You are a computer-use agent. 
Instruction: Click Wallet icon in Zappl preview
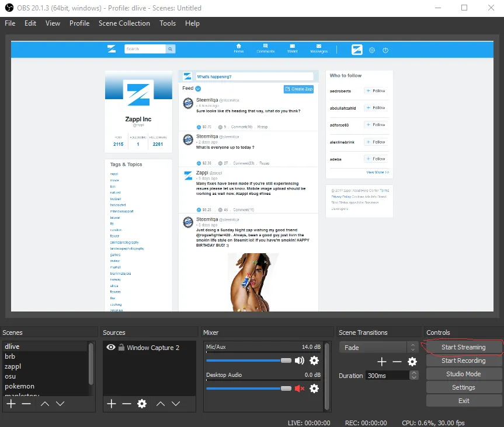pyautogui.click(x=292, y=48)
